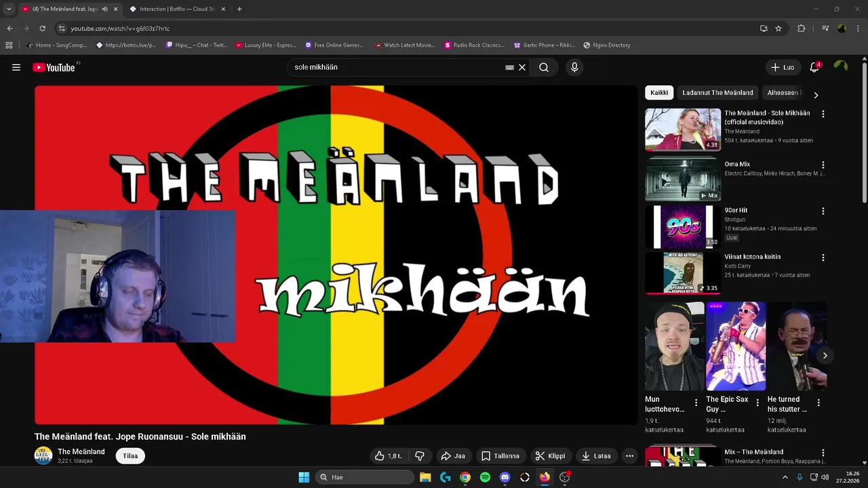Open the 90er Hit video thumbnail
The height and width of the screenshot is (488, 868).
pos(683,226)
